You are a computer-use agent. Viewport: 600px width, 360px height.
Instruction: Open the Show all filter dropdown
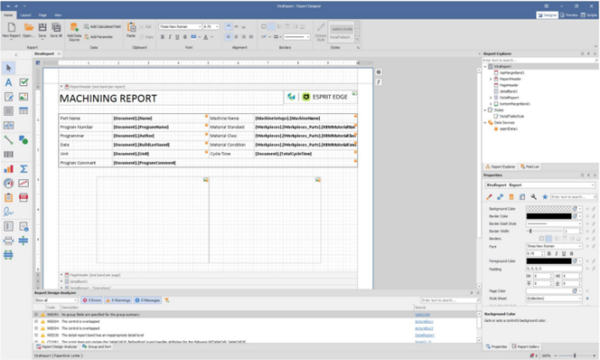click(x=56, y=300)
